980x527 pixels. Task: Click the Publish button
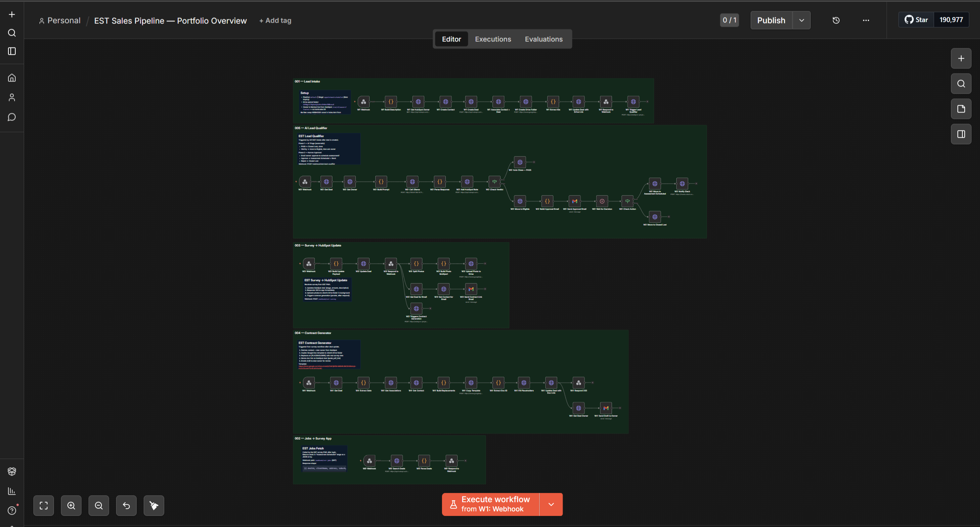coord(771,20)
